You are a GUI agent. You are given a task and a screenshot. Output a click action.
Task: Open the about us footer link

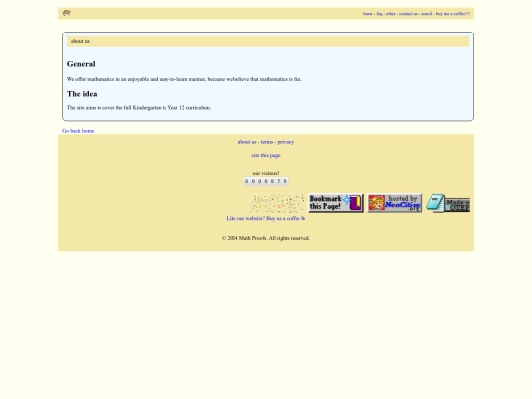(247, 142)
